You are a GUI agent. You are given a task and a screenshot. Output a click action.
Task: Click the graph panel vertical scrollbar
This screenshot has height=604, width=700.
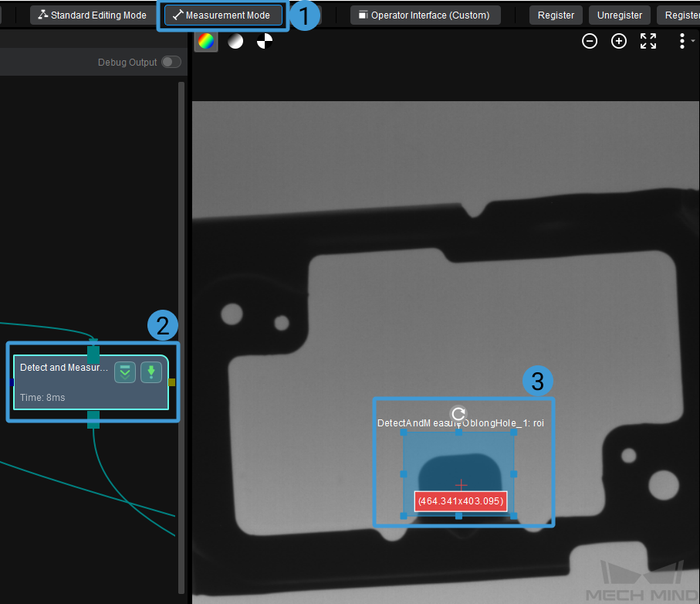(181, 338)
